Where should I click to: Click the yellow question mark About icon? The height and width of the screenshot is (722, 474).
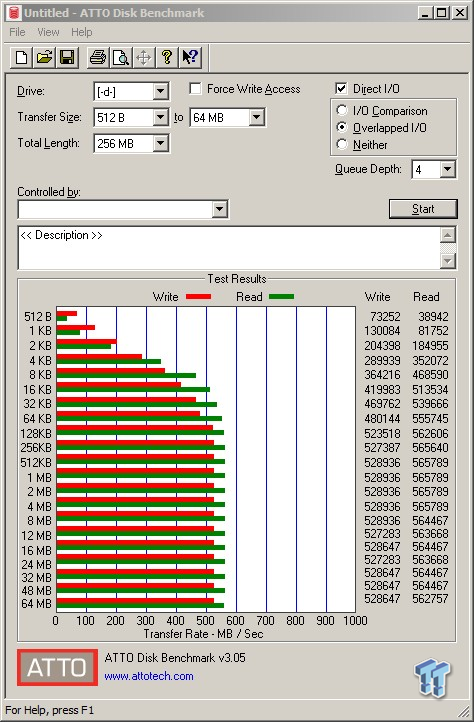[x=167, y=58]
